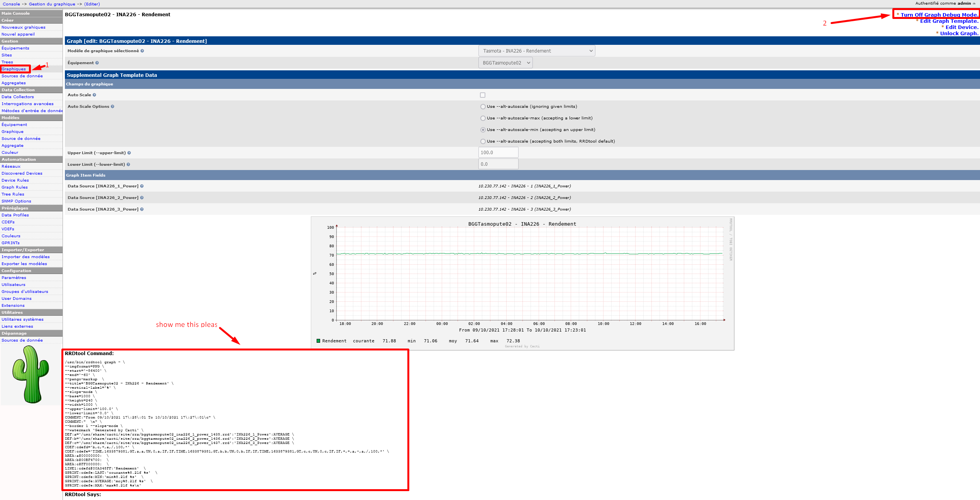Viewport: 980px width, 500px height.
Task: Open Exporter les modèles menu item
Action: pos(24,264)
